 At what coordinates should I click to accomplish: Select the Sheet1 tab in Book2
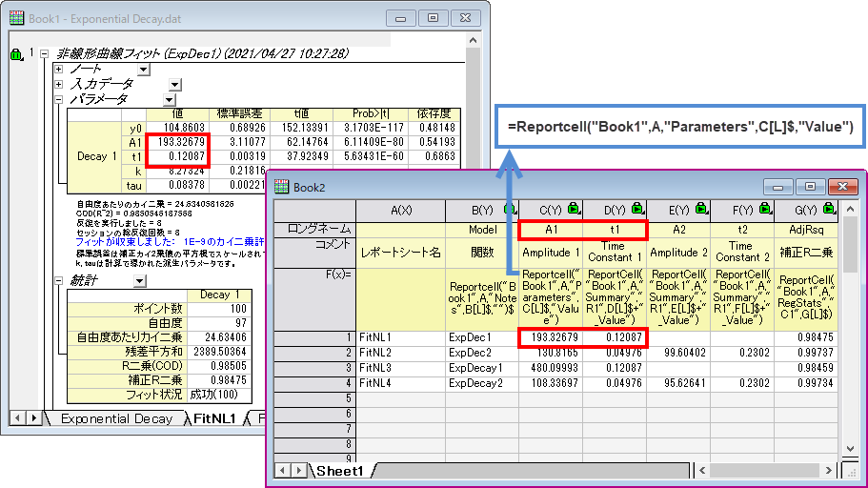pos(339,471)
